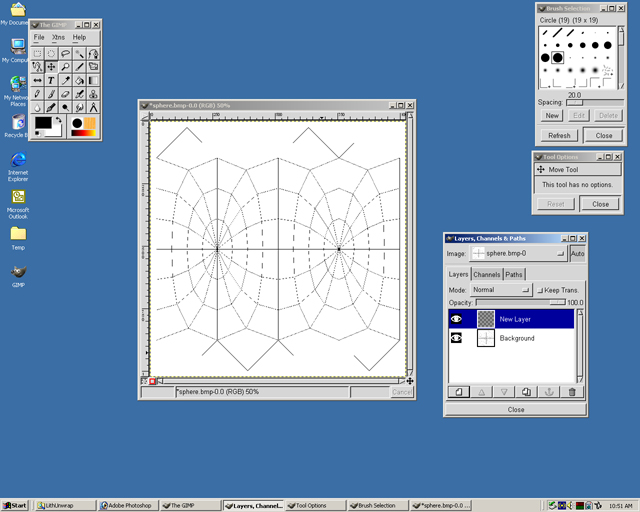Select the Ink pen tool
Viewport: 640px width, 512px height.
click(51, 107)
